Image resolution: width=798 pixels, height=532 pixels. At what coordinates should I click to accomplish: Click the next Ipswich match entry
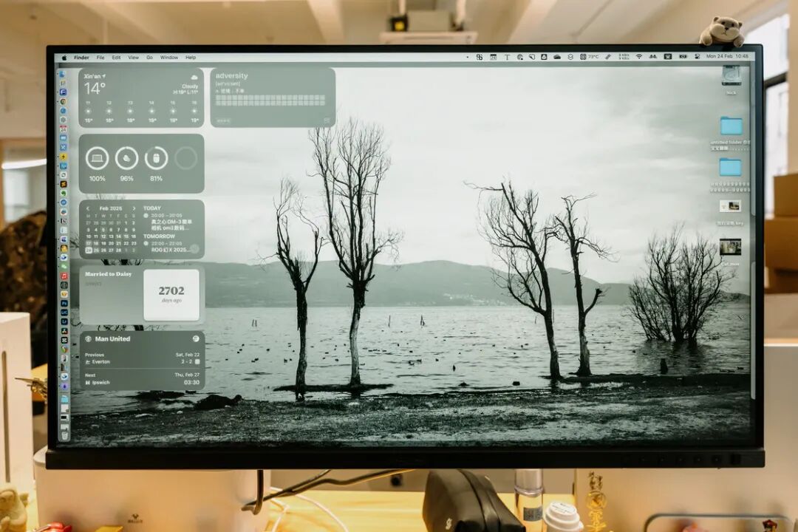(x=141, y=379)
